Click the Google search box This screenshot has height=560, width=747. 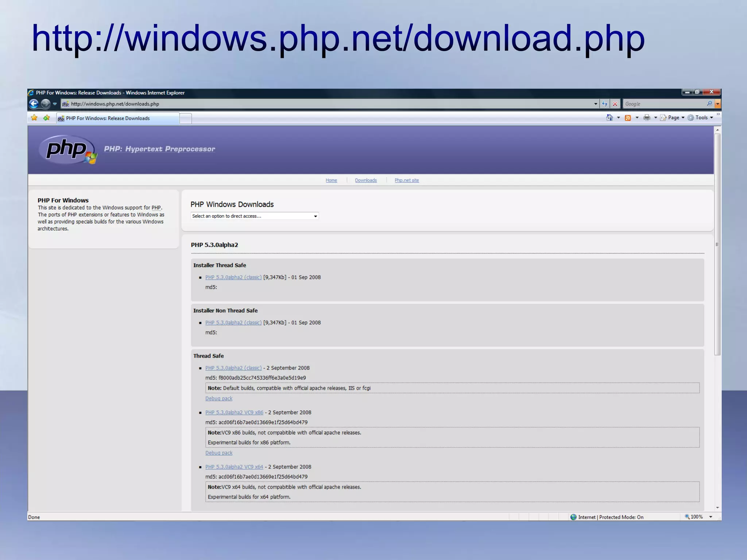[665, 104]
